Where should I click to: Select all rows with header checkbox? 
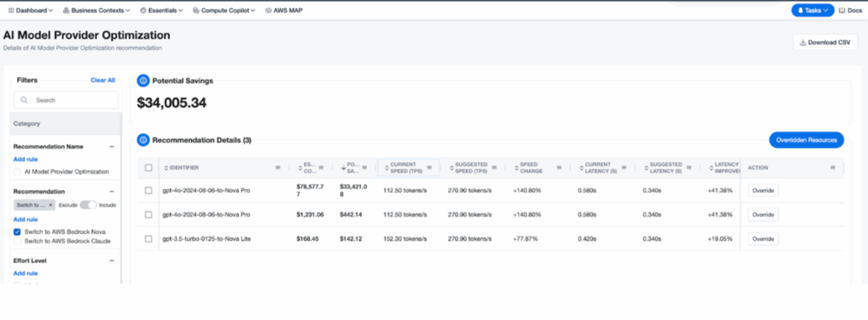148,168
